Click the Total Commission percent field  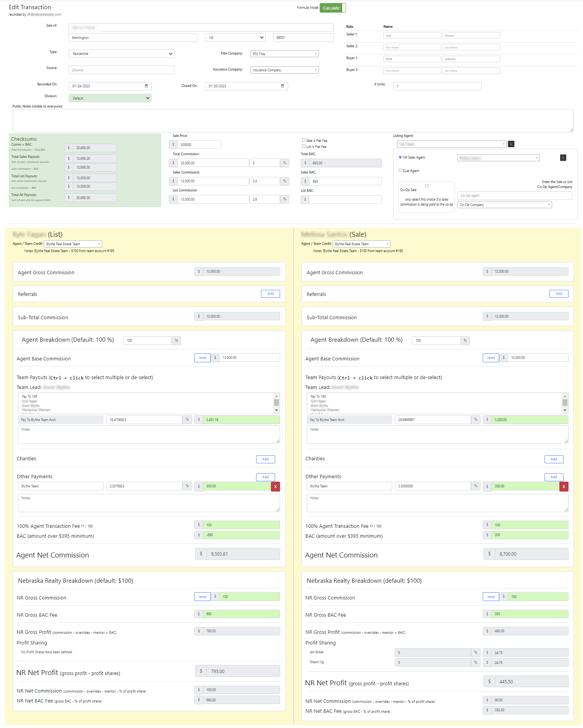pyautogui.click(x=265, y=163)
